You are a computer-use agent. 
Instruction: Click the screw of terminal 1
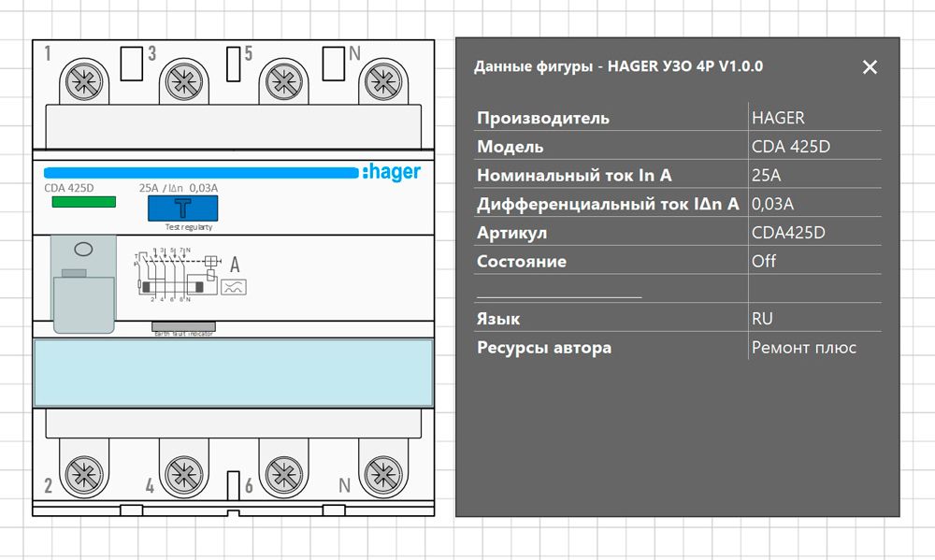point(84,83)
